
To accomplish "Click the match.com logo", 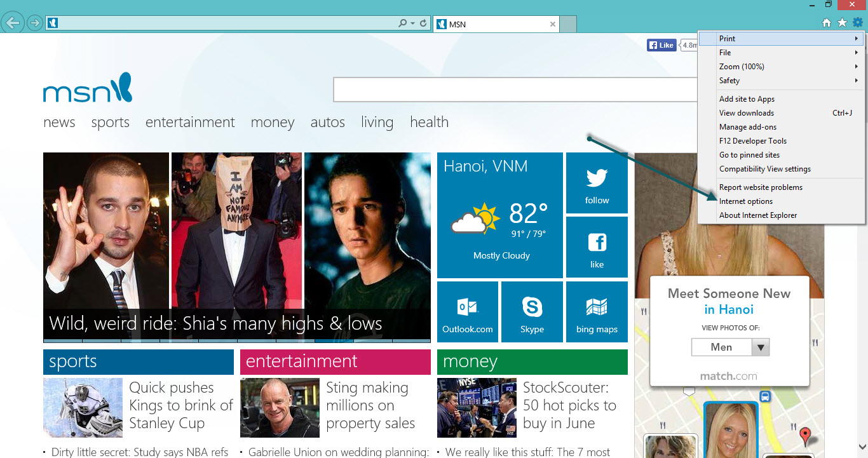I will click(x=729, y=376).
